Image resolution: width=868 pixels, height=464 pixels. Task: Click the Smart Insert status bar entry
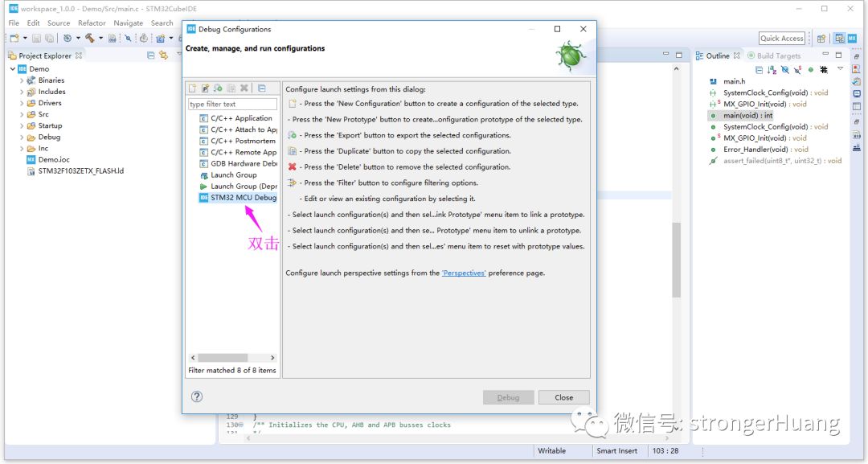(616, 450)
